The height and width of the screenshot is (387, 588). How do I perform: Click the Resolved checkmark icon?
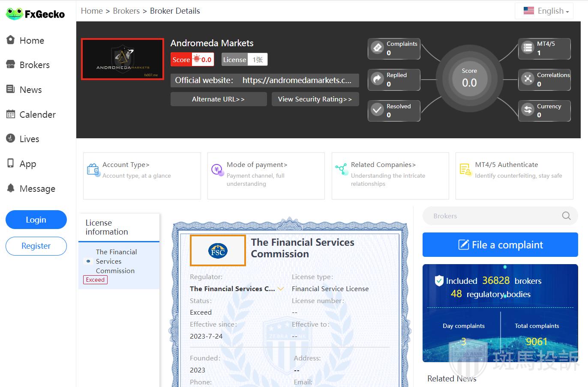377,110
